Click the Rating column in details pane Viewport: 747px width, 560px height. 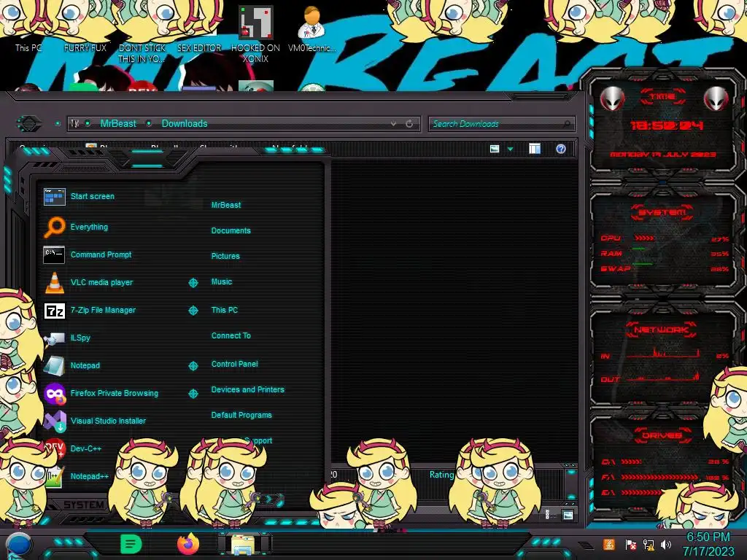pyautogui.click(x=441, y=475)
